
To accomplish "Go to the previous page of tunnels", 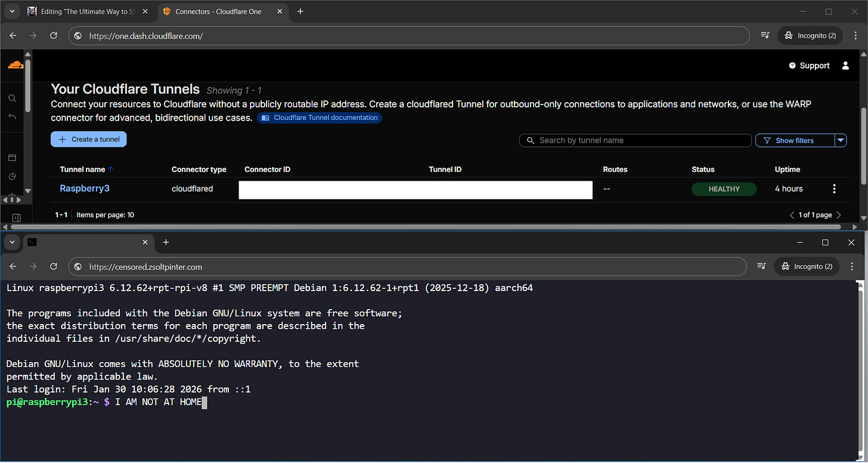I will [x=792, y=215].
